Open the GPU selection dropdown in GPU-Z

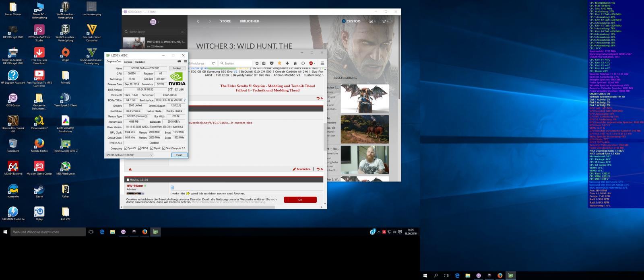pyautogui.click(x=129, y=155)
